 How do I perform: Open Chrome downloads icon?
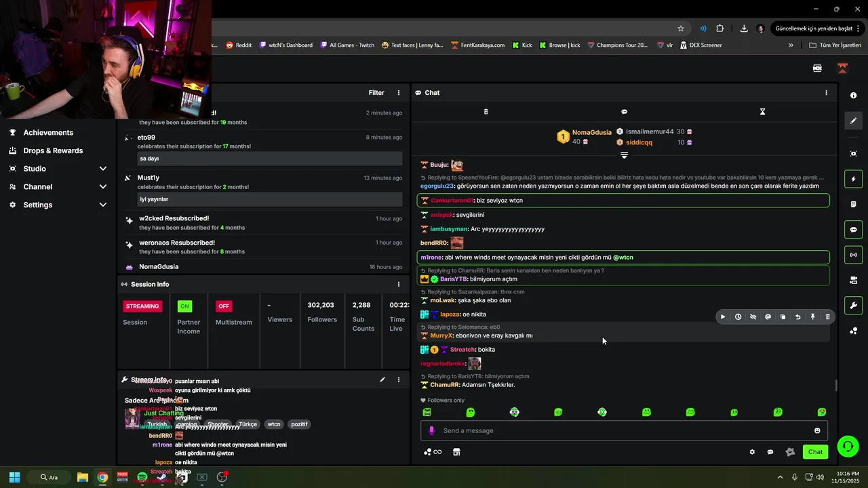coord(744,28)
